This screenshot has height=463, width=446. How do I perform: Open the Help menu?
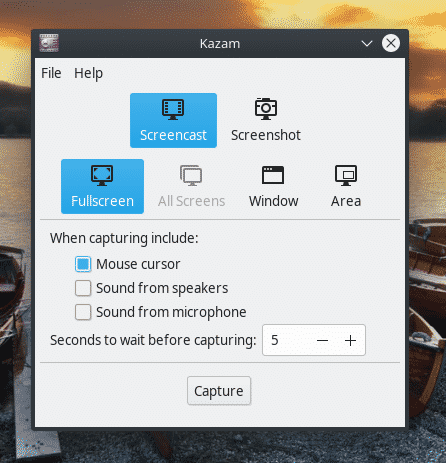click(88, 73)
